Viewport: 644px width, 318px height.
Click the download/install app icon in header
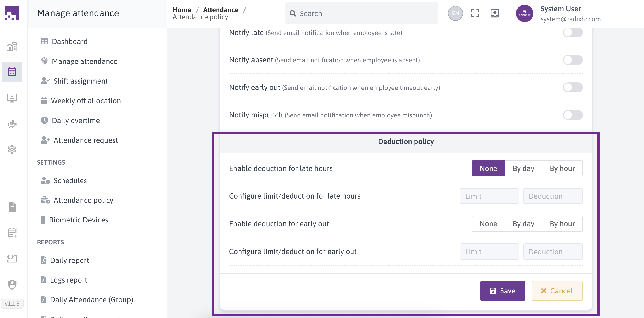click(x=494, y=14)
